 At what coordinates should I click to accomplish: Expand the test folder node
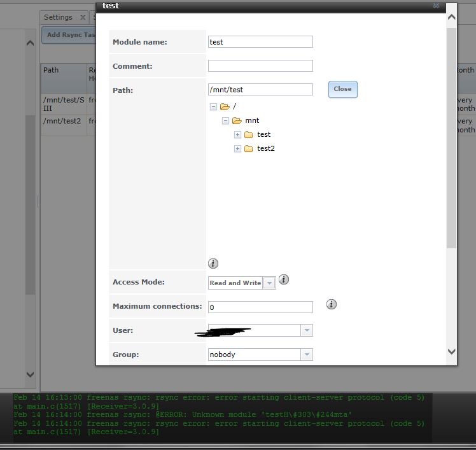coord(238,135)
